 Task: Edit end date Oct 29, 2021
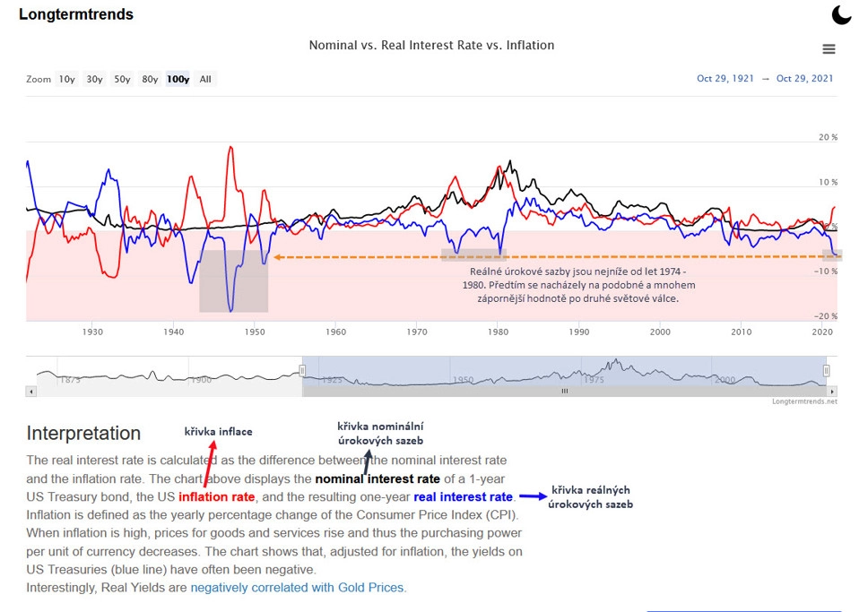coord(804,79)
